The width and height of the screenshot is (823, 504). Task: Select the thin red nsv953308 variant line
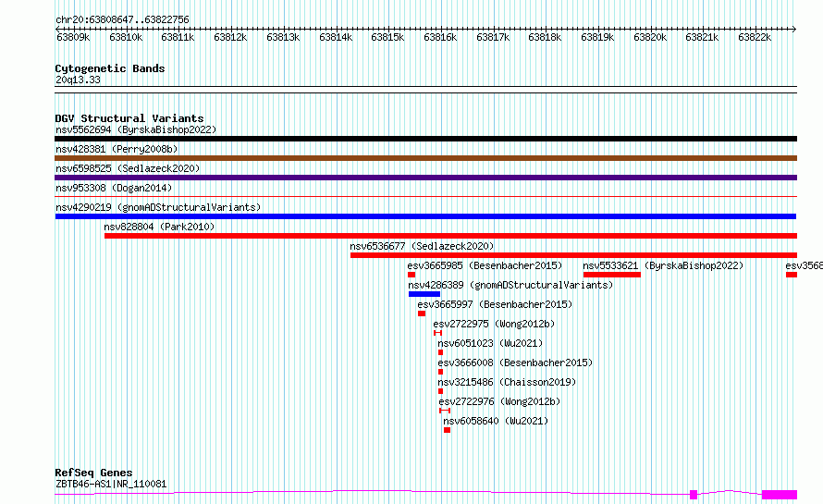tap(425, 197)
